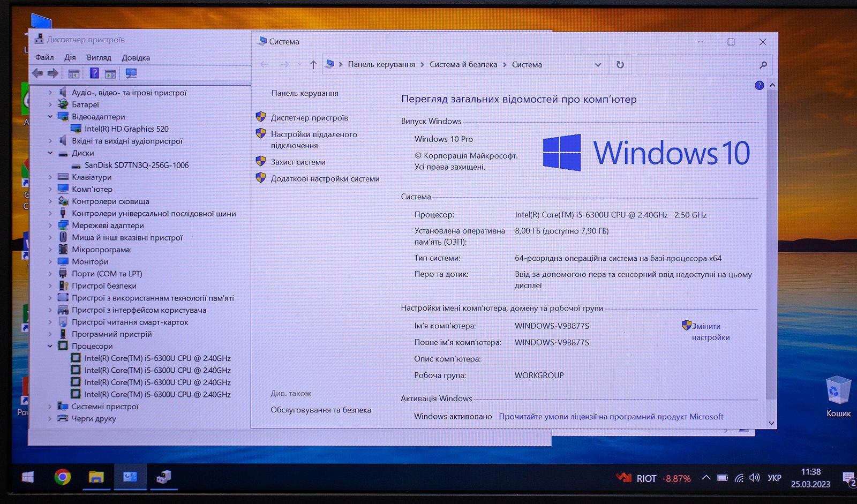Open the address bar history dropdown
Viewport: 857px width, 504px height.
click(598, 65)
